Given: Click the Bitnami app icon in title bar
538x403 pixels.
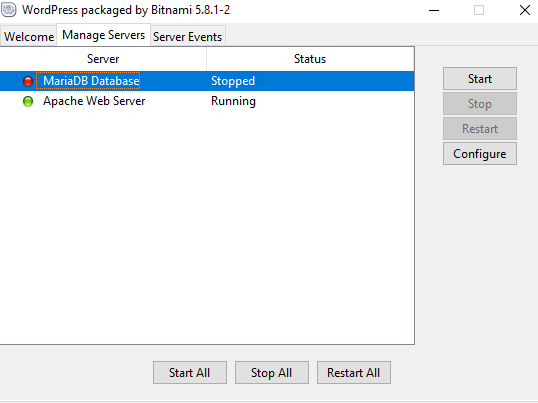Looking at the screenshot, I should [x=8, y=10].
